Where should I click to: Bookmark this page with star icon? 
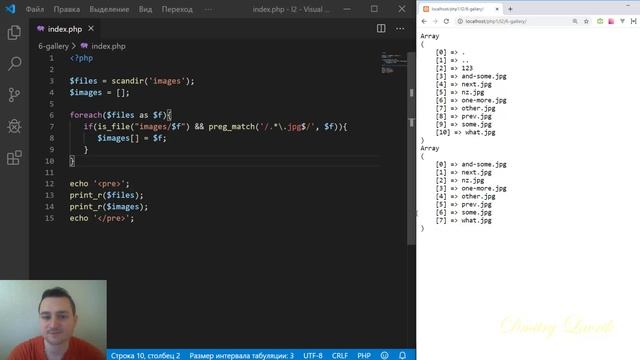586,21
